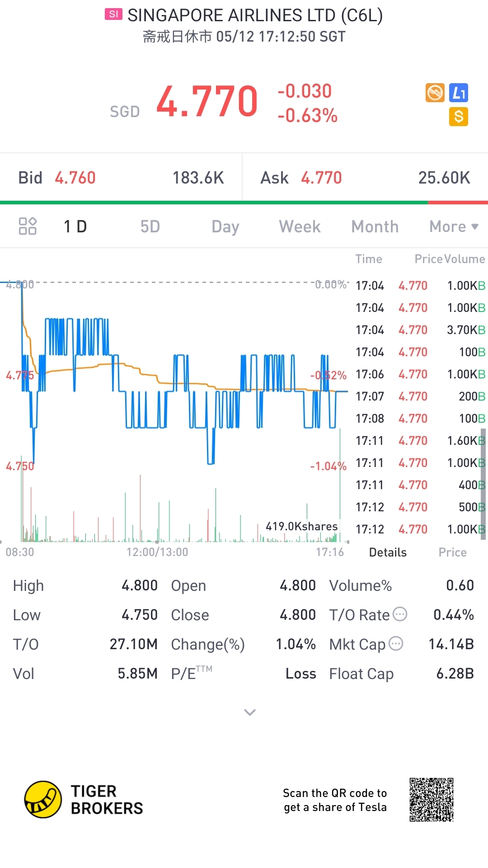Tap the T/O Rate value 0.44%
Viewport: 488px width, 868px height.
[x=454, y=615]
